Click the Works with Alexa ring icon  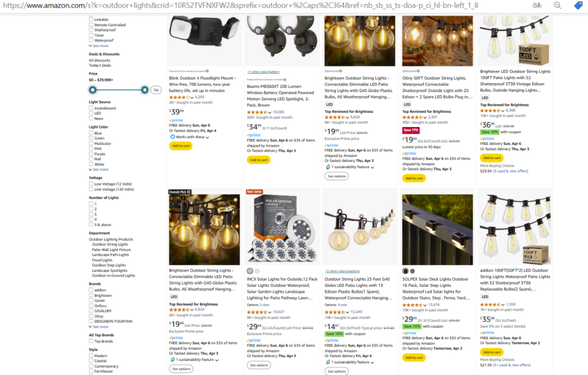point(173,137)
